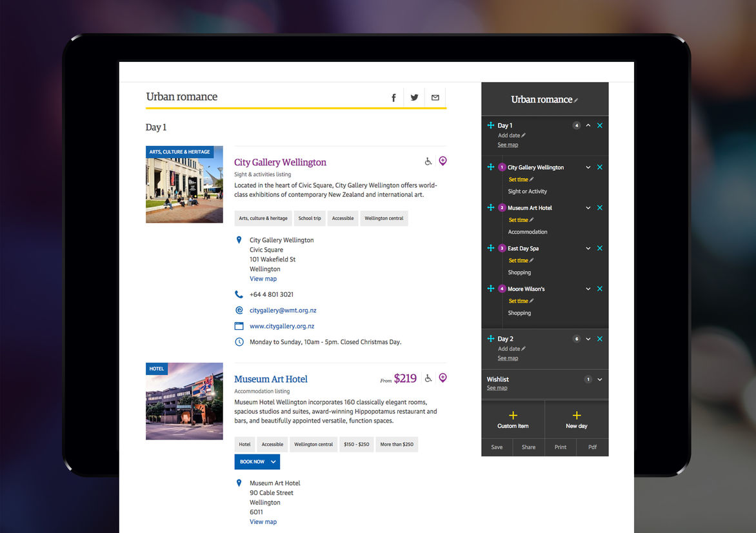Click the Twitter share icon
This screenshot has height=533, width=756.
point(414,97)
